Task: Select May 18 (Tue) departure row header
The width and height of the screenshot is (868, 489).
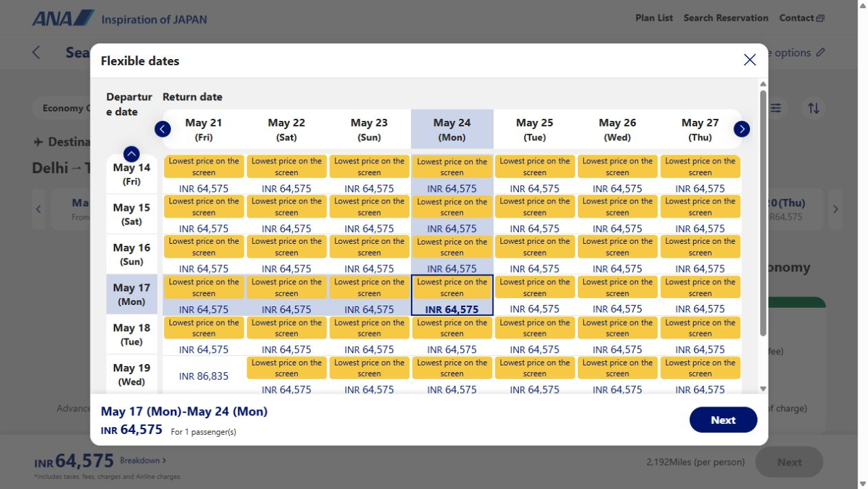Action: tap(132, 334)
